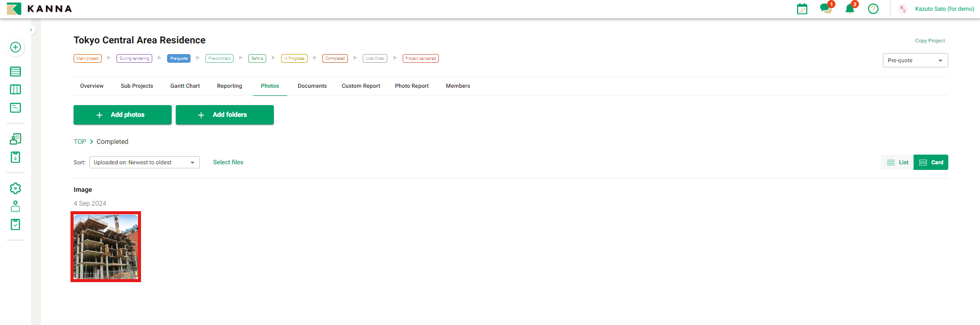Open the Documents tab
This screenshot has width=980, height=325.
point(312,86)
